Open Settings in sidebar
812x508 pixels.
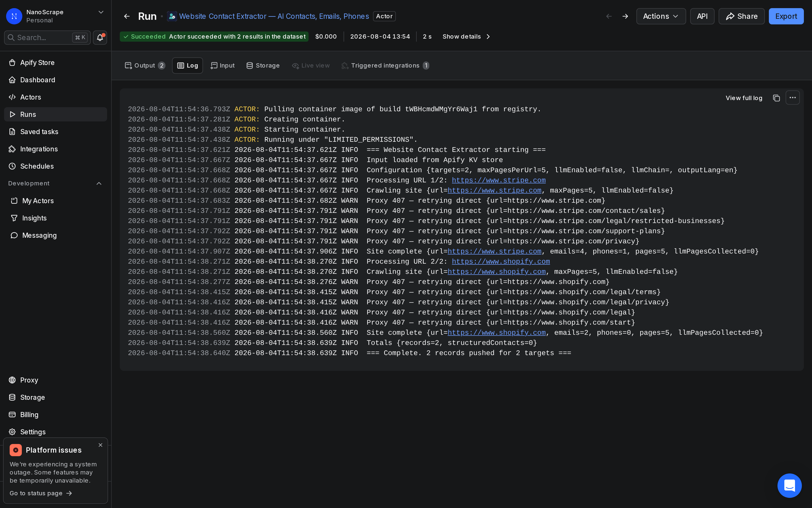[55, 432]
